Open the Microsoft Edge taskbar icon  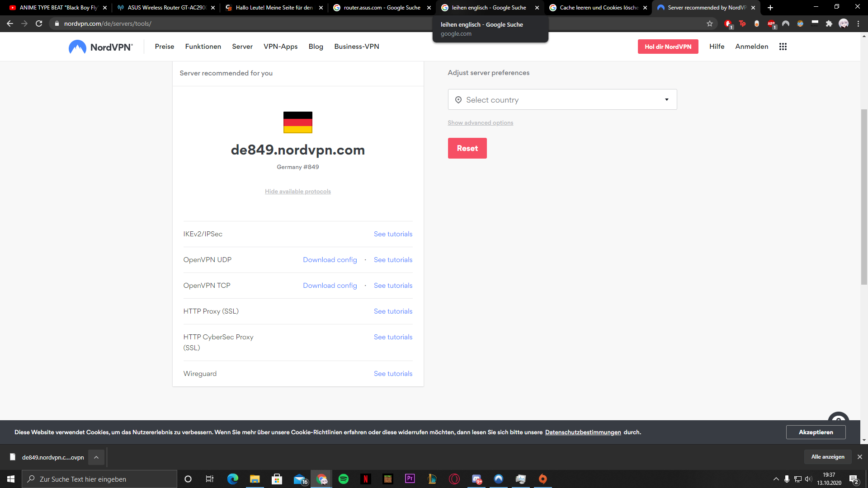(233, 479)
